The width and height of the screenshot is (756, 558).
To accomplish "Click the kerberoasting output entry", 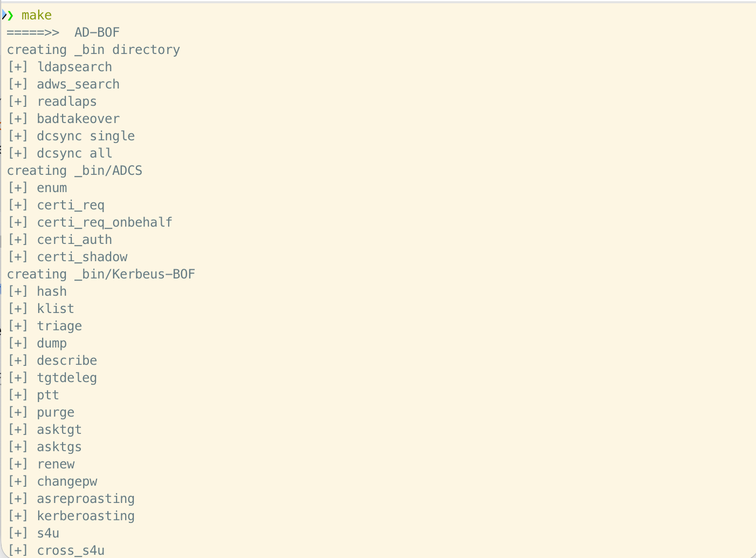I will (x=86, y=516).
